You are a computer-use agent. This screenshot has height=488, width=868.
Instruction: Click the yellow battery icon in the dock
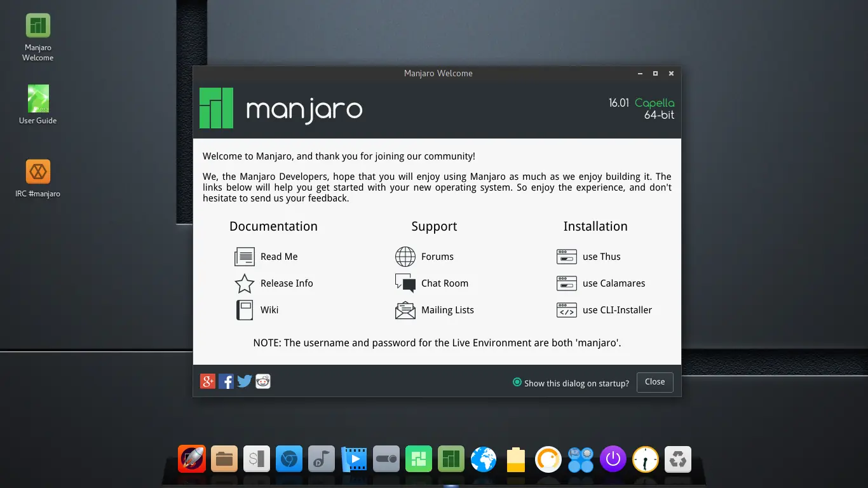[516, 460]
